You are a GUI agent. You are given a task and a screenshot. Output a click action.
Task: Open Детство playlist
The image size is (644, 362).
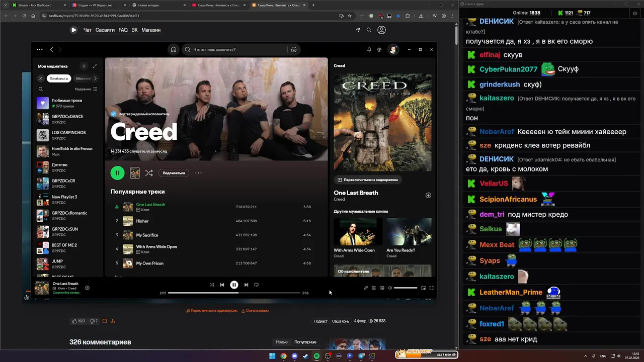(x=67, y=167)
